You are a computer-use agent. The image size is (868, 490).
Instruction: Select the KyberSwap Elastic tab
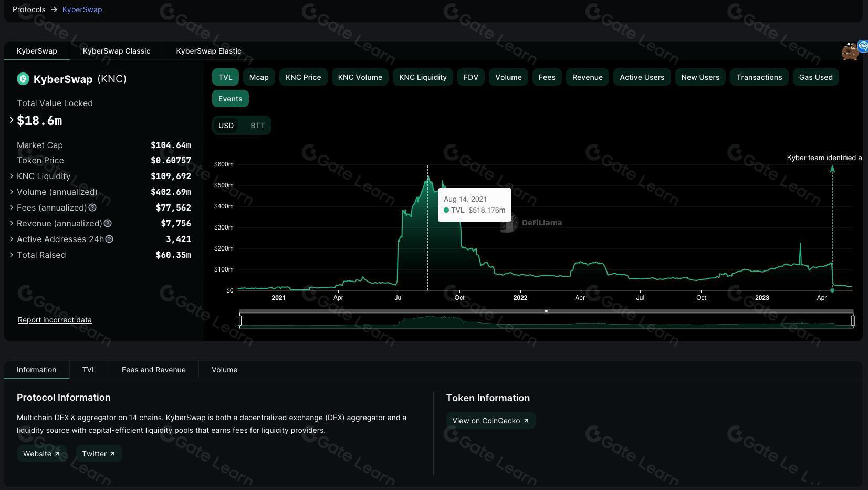(x=208, y=51)
